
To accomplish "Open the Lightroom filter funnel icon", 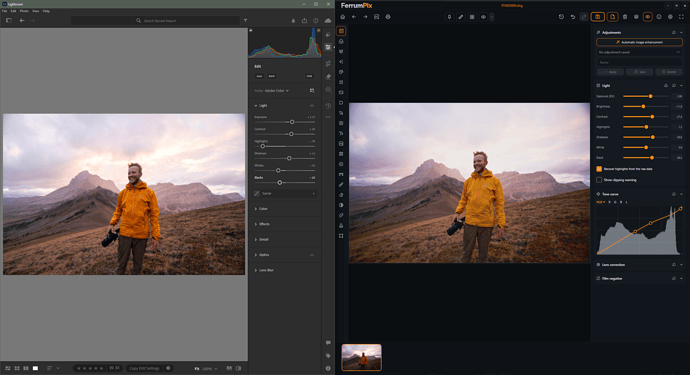I will 245,20.
